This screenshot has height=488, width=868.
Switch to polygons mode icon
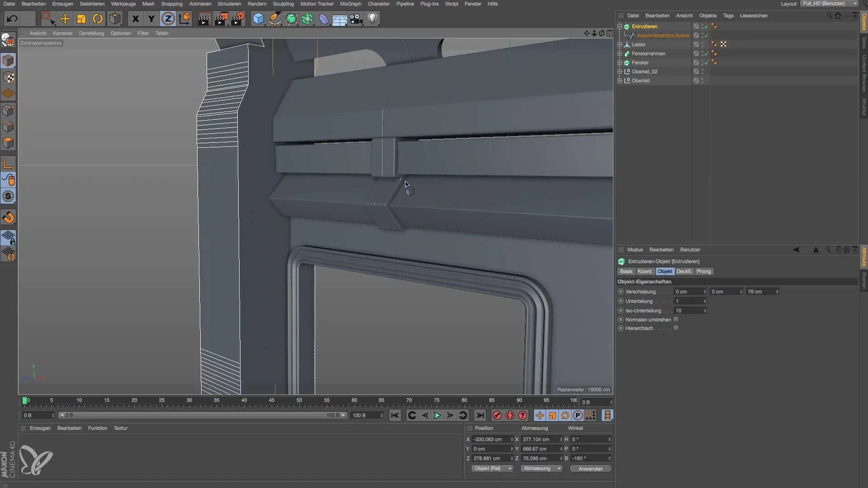[x=8, y=143]
